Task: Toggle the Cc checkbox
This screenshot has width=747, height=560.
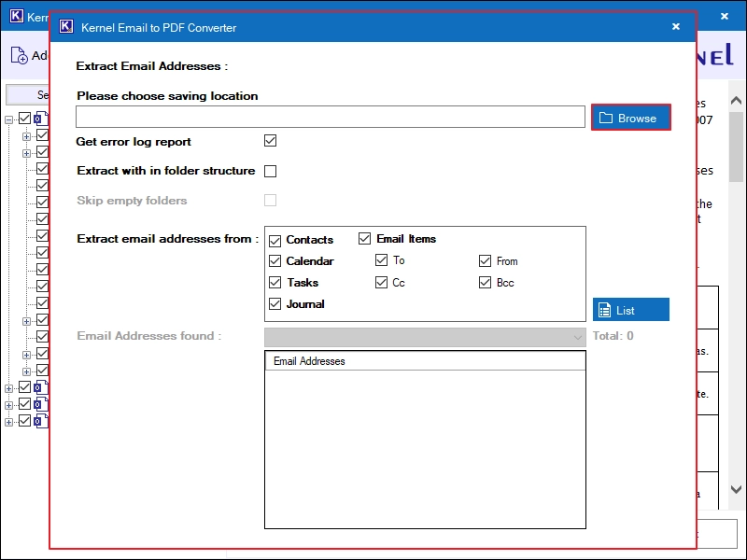Action: 381,283
